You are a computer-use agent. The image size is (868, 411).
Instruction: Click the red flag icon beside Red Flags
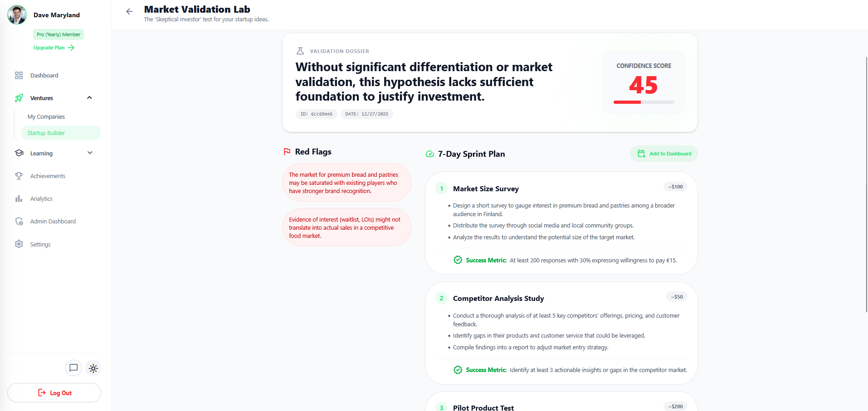[x=286, y=151]
